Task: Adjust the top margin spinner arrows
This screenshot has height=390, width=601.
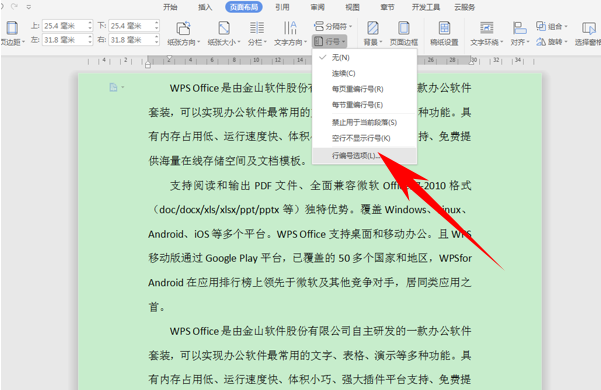Action: click(90, 26)
